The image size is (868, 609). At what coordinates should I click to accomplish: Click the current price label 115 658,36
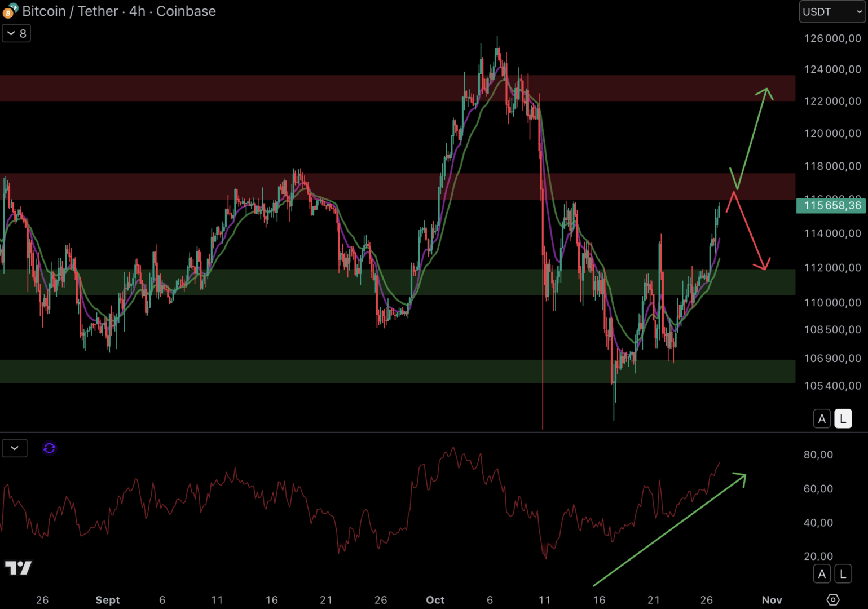tap(831, 206)
